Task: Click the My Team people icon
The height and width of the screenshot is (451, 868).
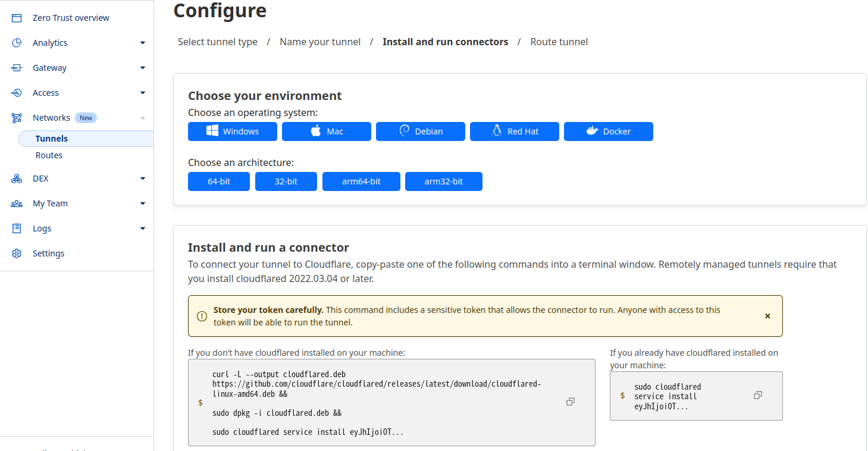Action: [17, 203]
